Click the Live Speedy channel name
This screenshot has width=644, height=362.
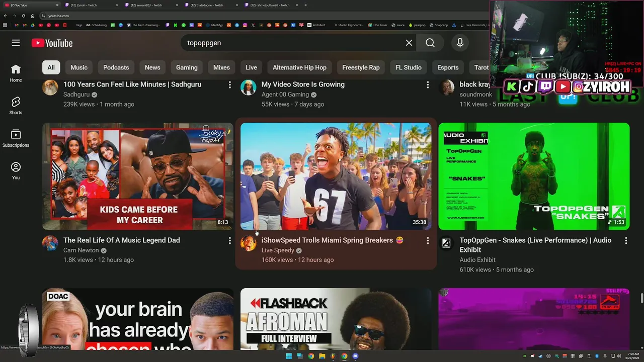[278, 250]
